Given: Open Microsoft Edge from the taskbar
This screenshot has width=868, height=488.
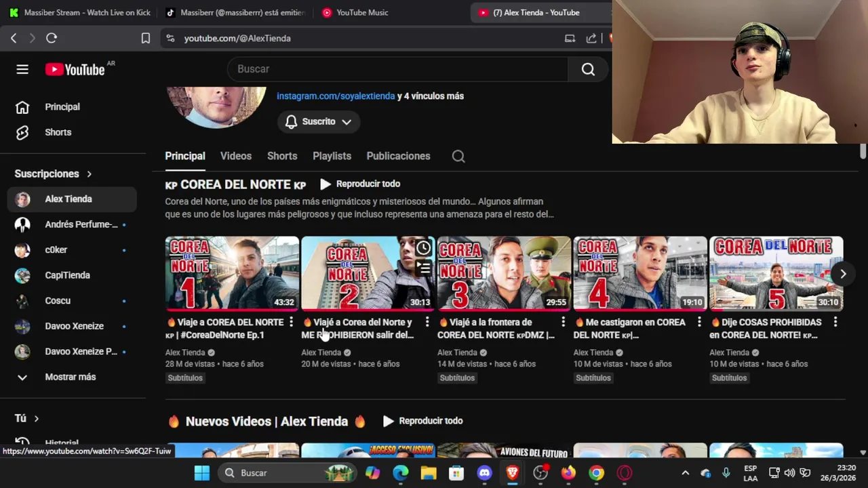Looking at the screenshot, I should [401, 473].
